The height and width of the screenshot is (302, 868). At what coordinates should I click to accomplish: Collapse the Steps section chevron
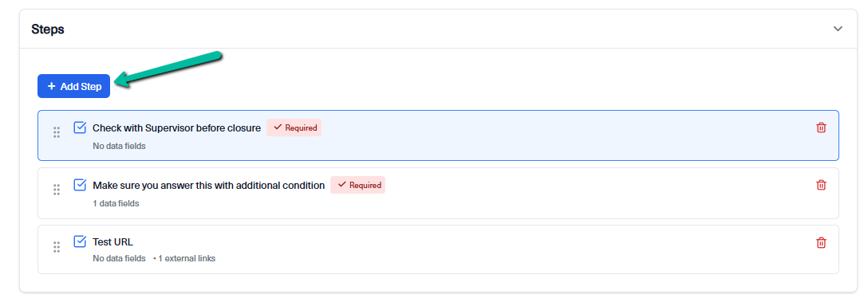[838, 29]
